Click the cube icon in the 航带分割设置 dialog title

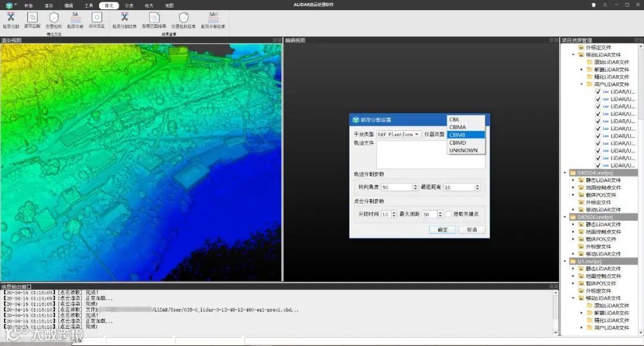[x=355, y=120]
